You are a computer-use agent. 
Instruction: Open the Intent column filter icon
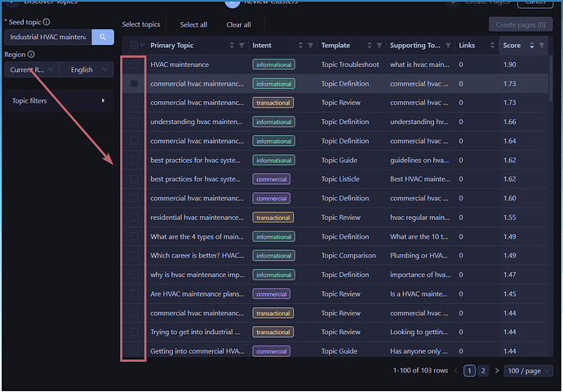click(310, 46)
